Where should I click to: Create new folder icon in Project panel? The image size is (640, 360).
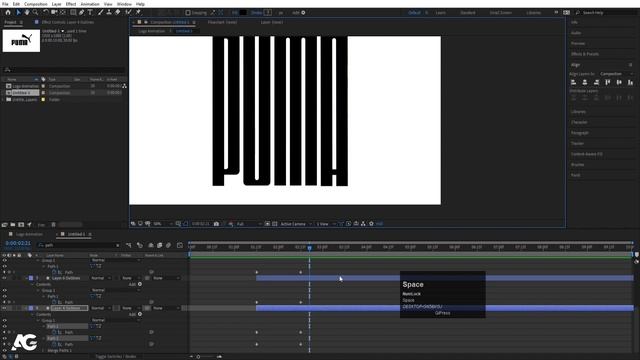click(13, 224)
